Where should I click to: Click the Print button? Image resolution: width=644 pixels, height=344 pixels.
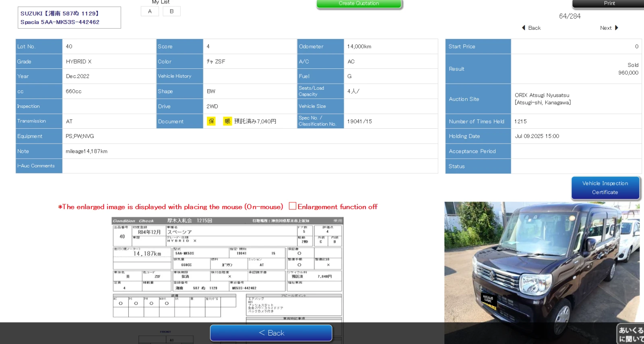coord(609,4)
